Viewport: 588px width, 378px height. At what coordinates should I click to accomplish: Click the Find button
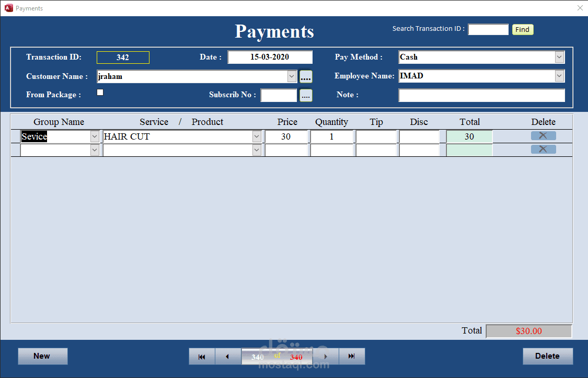pyautogui.click(x=522, y=29)
